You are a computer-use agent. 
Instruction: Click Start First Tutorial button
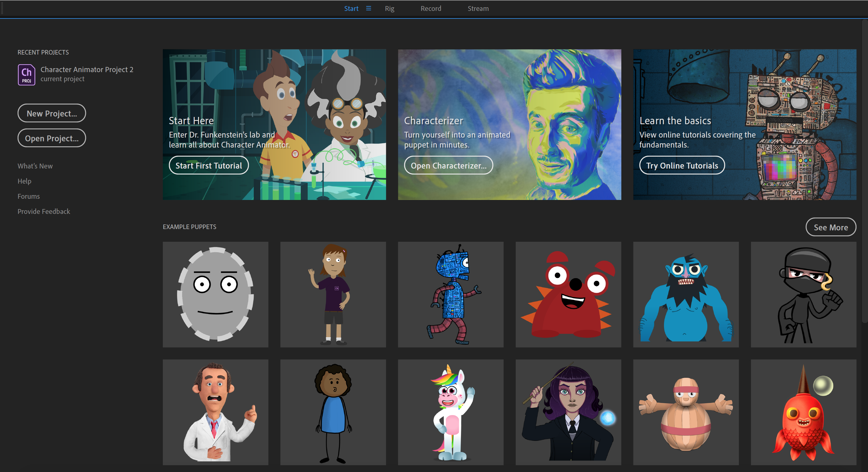point(209,165)
